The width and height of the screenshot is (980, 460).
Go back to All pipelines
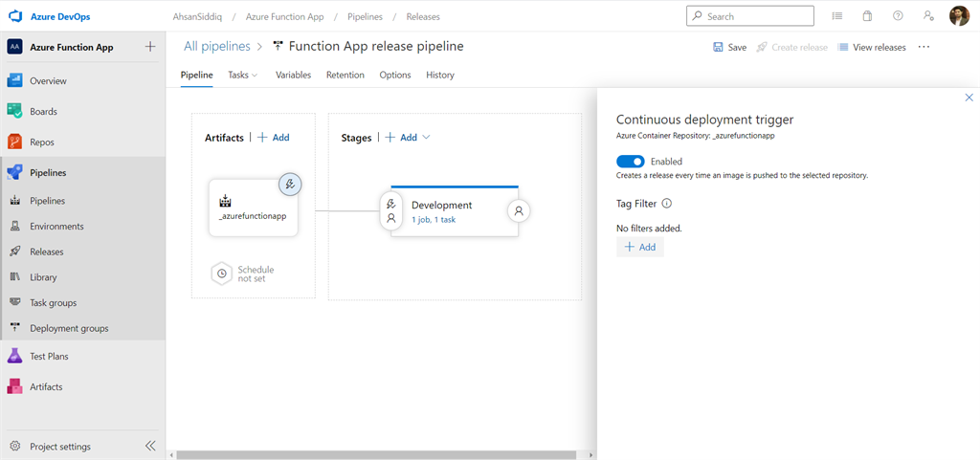pyautogui.click(x=217, y=46)
